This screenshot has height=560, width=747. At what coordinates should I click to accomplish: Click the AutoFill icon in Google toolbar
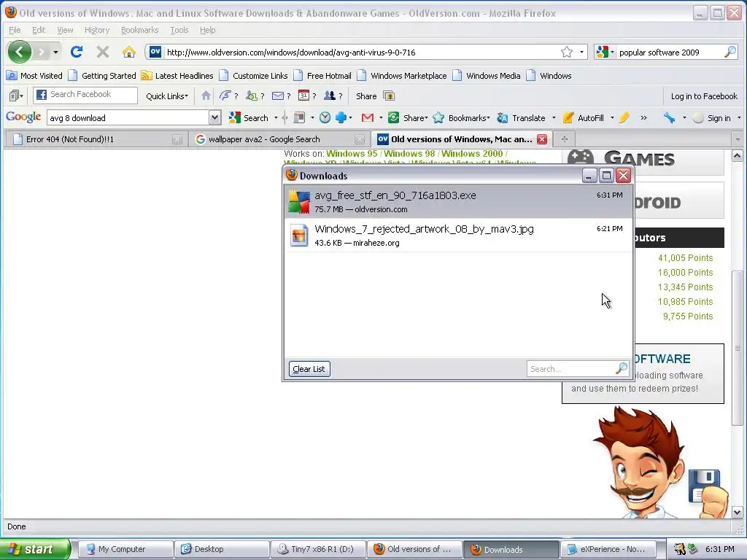(568, 117)
